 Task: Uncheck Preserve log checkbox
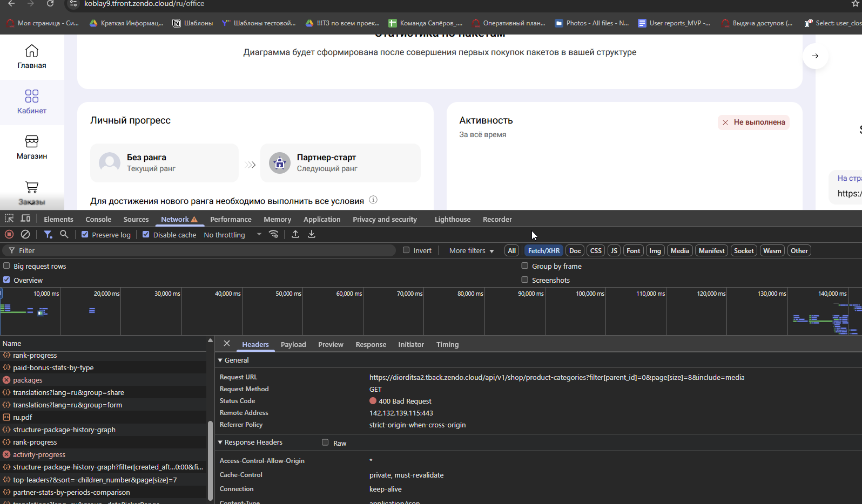(85, 234)
